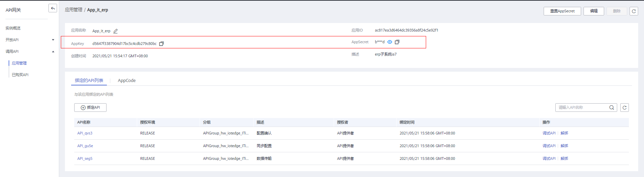The height and width of the screenshot is (177, 644).
Task: Click 调试API for API_qvs3
Action: click(x=549, y=133)
